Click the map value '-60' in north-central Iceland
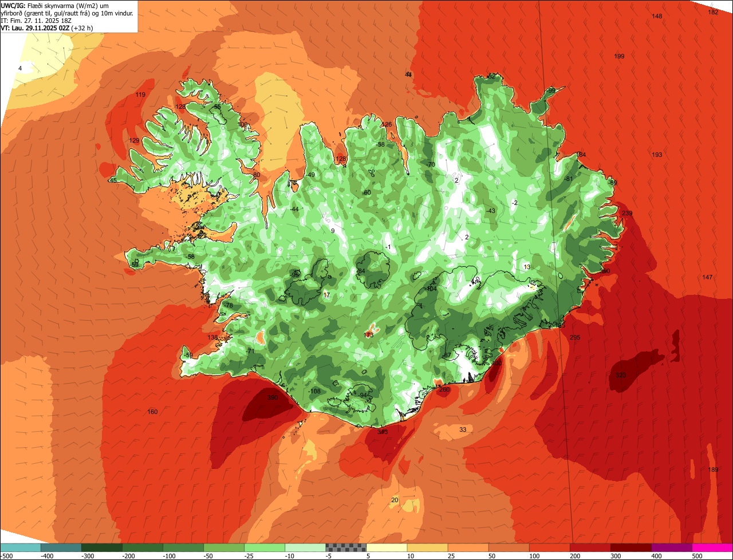Screen dimensions: 733x560 click(366, 193)
